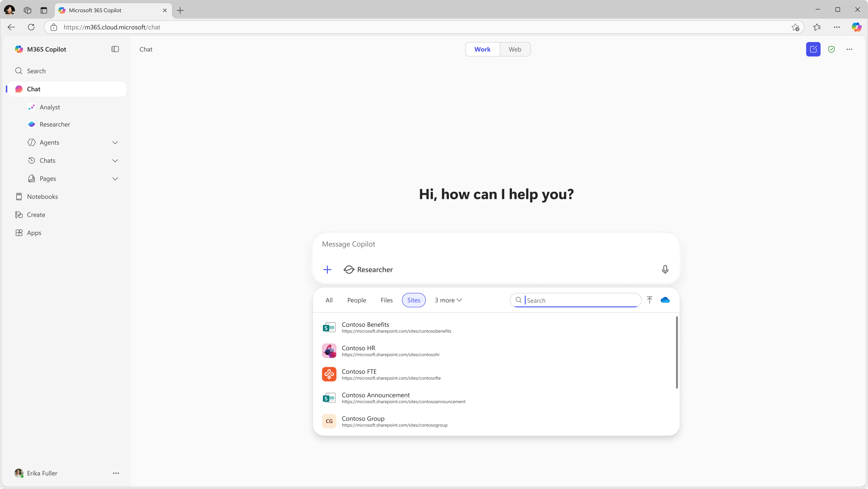Start a new chat with the compose icon
The height and width of the screenshot is (489, 868).
(813, 49)
